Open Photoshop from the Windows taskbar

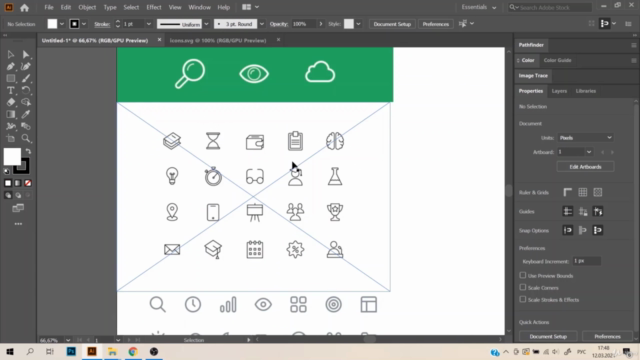pos(71,351)
